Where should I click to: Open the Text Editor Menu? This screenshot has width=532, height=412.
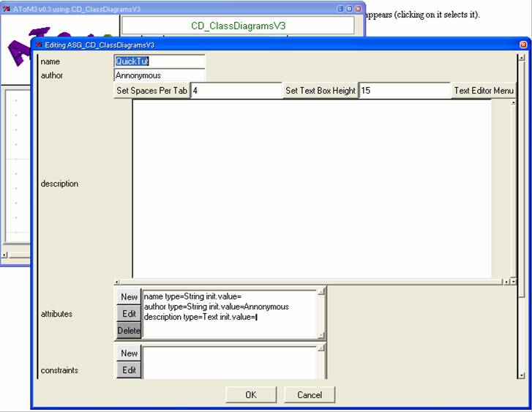(484, 91)
